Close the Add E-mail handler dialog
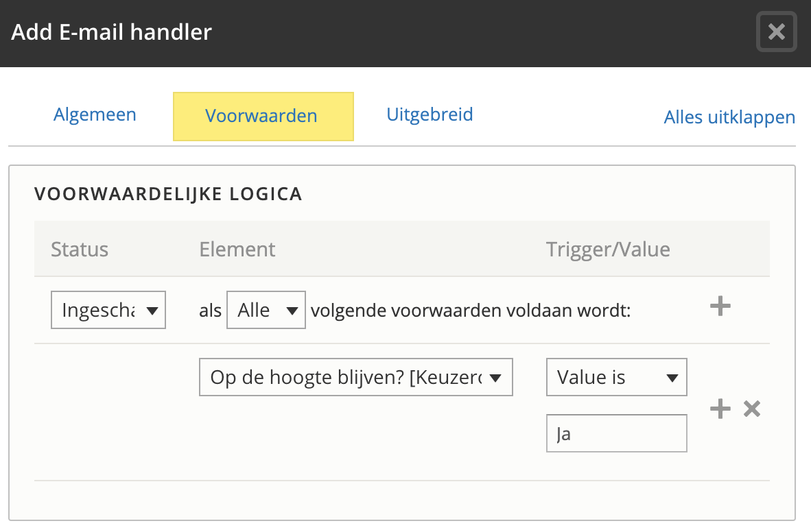The image size is (811, 532). pos(776,32)
